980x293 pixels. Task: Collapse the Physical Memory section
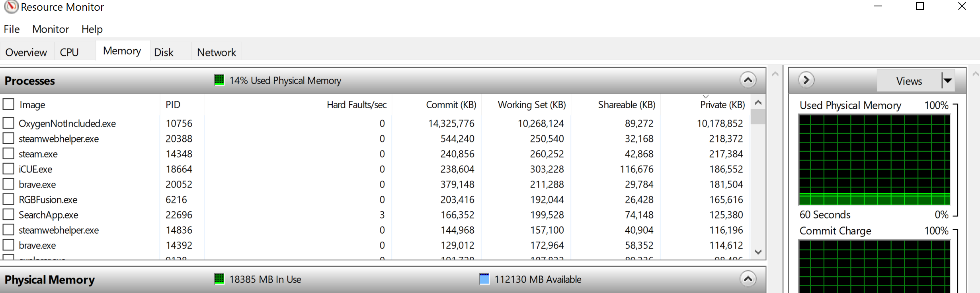(748, 279)
